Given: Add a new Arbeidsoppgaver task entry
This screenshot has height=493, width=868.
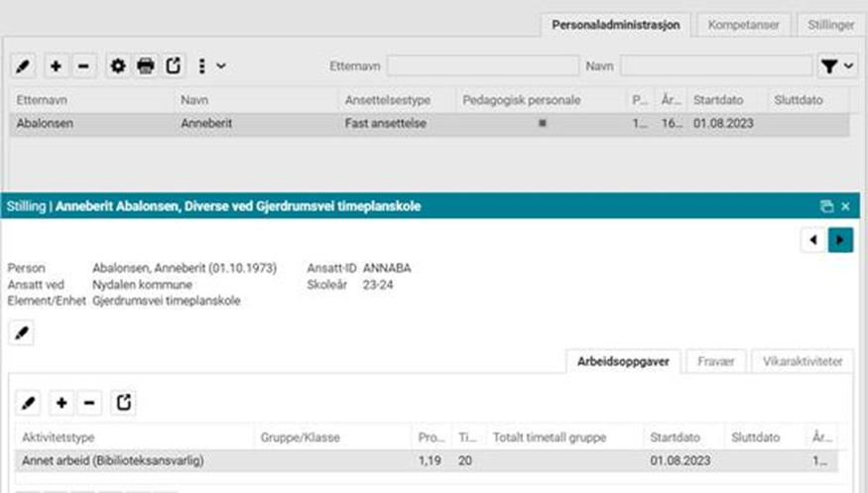Looking at the screenshot, I should tap(62, 403).
